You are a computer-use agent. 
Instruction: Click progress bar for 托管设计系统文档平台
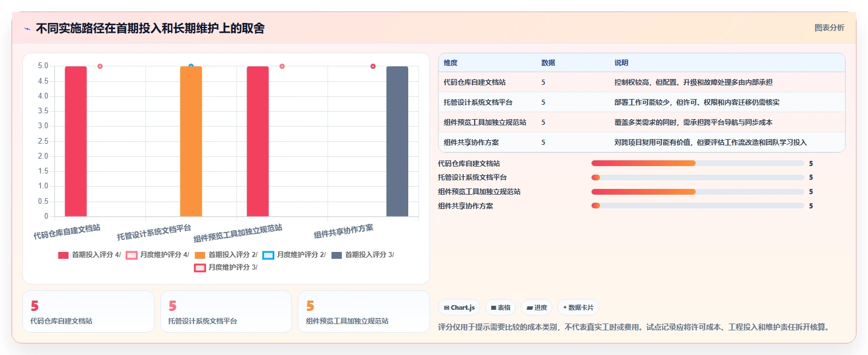698,178
